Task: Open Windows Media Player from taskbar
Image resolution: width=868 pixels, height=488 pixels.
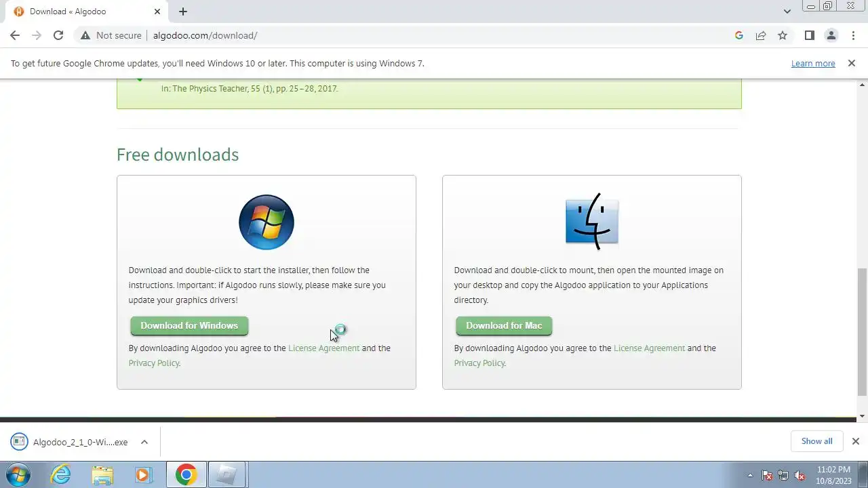Action: (x=143, y=474)
